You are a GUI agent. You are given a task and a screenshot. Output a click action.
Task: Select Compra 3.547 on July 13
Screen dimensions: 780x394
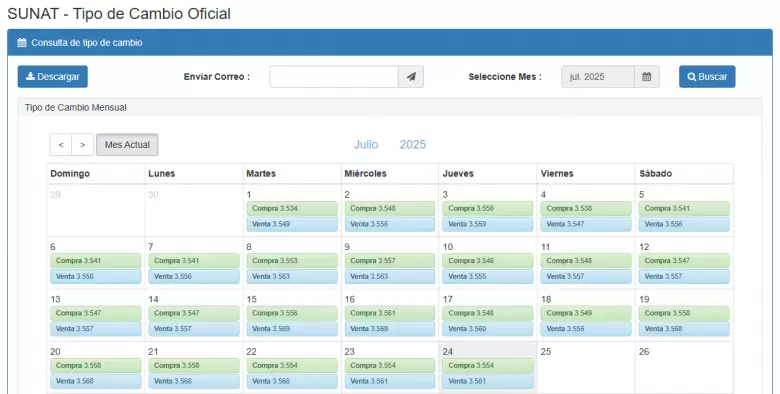point(96,313)
